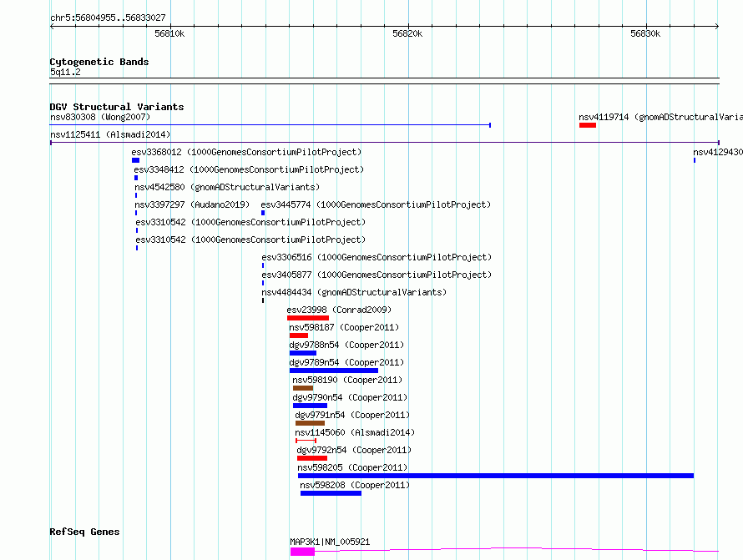Click the partially shown nsv4129430 label

coord(718,152)
